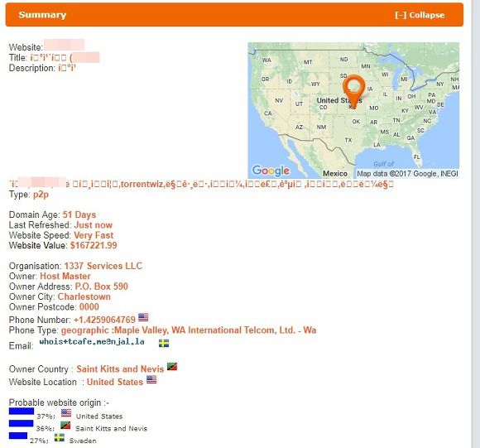Click US flag in probable origin list
The image size is (480, 448).
[66, 412]
